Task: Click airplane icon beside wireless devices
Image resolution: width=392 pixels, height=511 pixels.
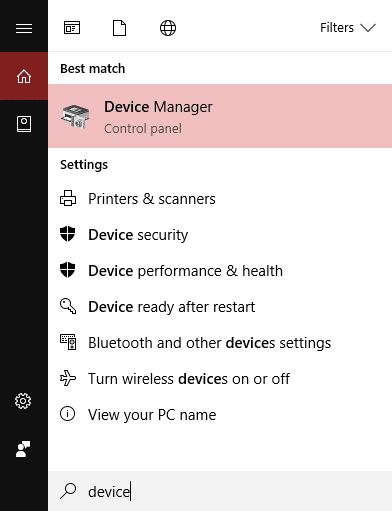Action: pyautogui.click(x=68, y=378)
